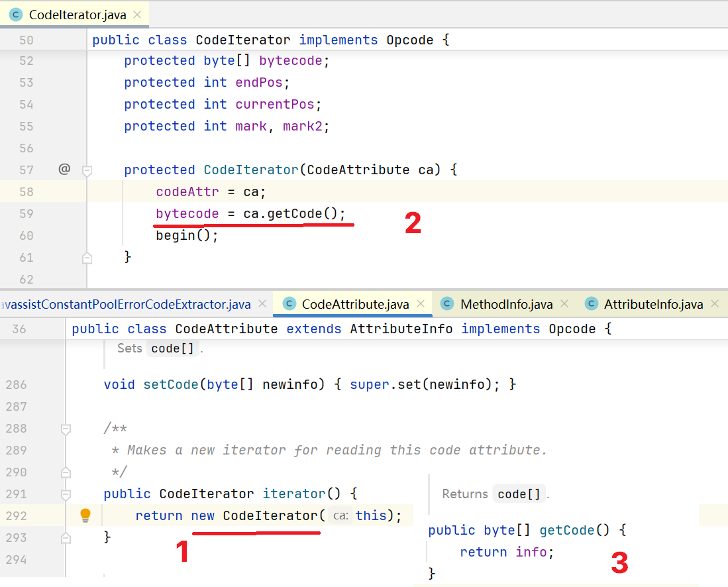Viewport: 728px width, 587px height.
Task: Open the MethodInfo.java tab
Action: pyautogui.click(x=506, y=304)
